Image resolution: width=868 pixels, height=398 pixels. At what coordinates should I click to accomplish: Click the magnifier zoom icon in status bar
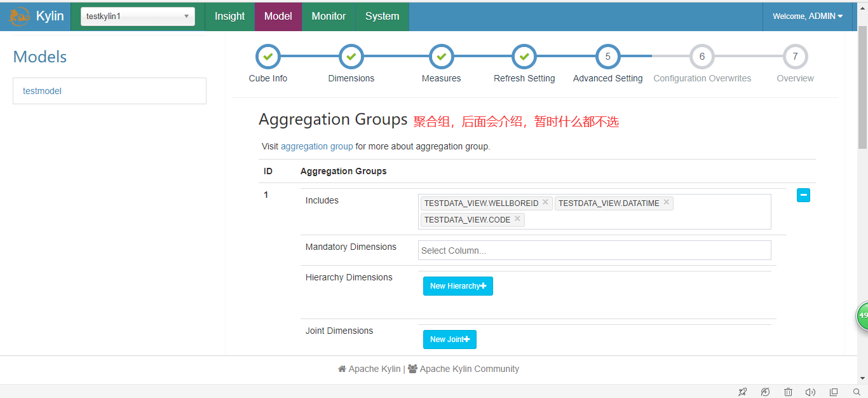point(857,392)
